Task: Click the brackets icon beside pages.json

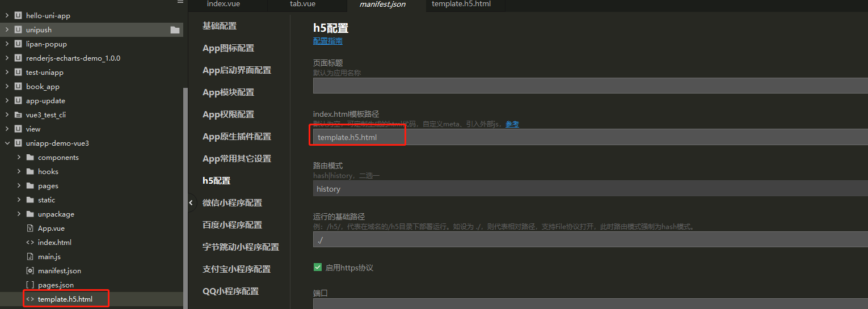Action: tap(30, 285)
